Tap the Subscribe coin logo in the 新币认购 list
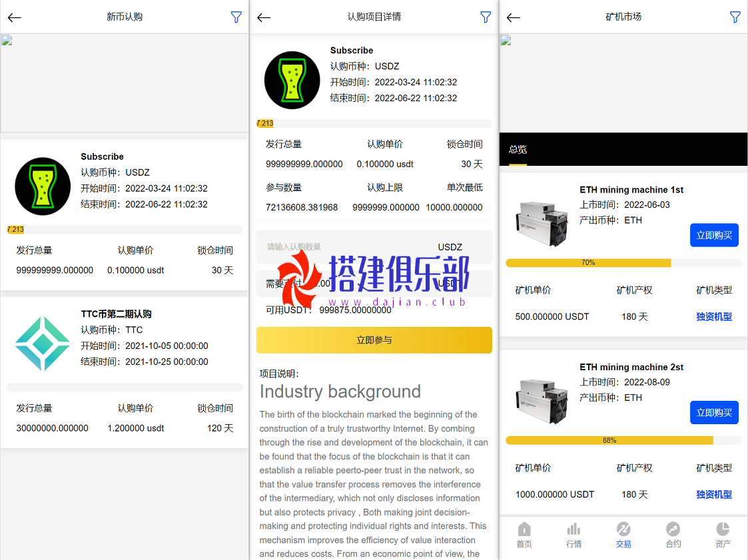Screen dimensions: 748x560 coord(43,186)
